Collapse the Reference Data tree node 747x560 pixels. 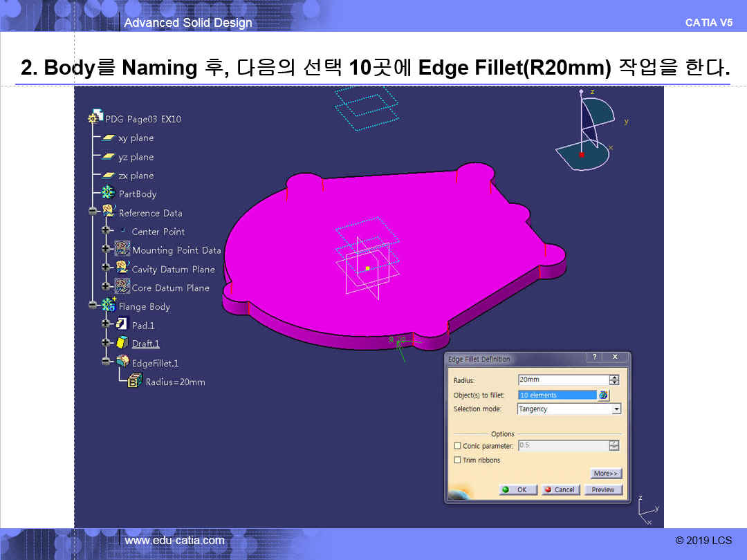[93, 213]
